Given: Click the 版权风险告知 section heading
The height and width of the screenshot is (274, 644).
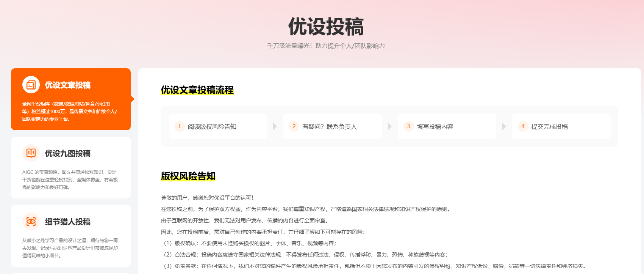Looking at the screenshot, I should click(188, 176).
